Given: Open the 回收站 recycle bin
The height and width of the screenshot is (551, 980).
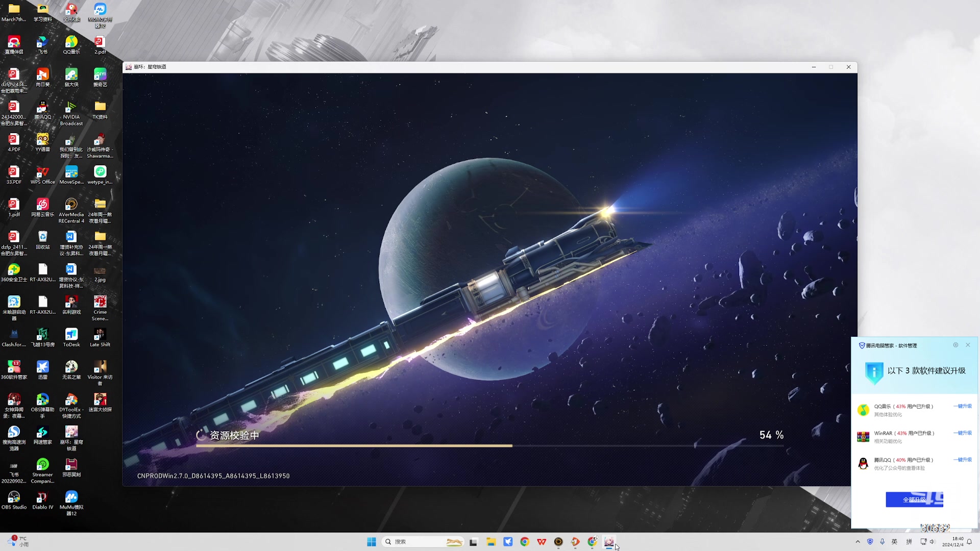Looking at the screenshot, I should pos(43,240).
